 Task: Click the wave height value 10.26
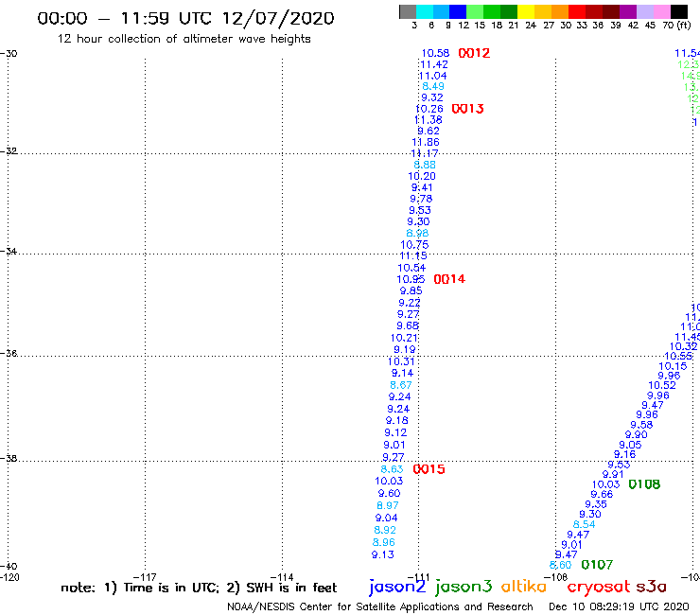[429, 109]
